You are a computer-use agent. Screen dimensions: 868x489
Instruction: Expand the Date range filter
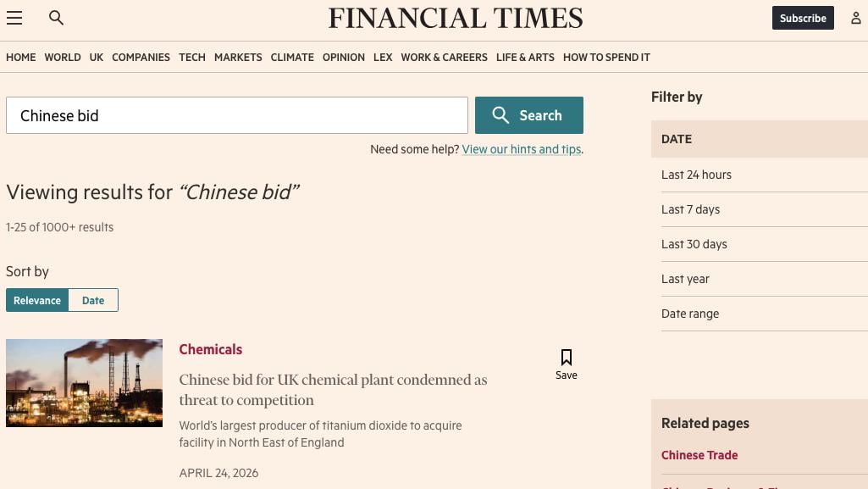click(x=690, y=314)
